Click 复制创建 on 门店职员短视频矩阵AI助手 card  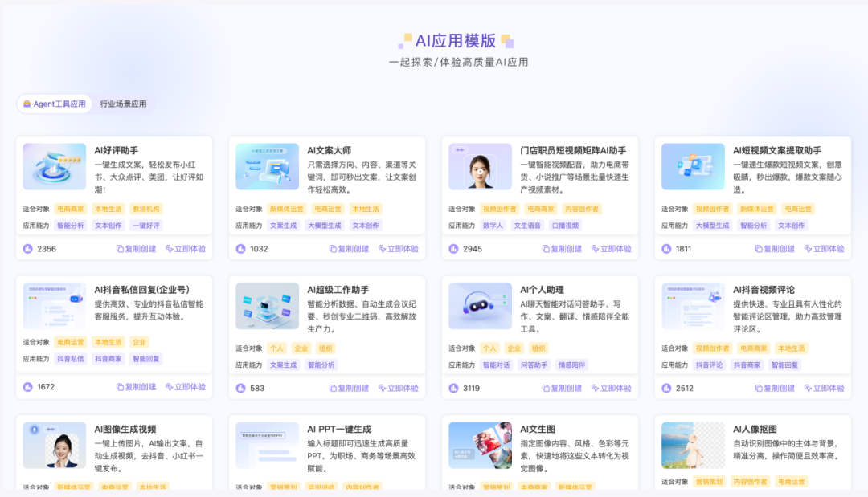[x=562, y=249]
